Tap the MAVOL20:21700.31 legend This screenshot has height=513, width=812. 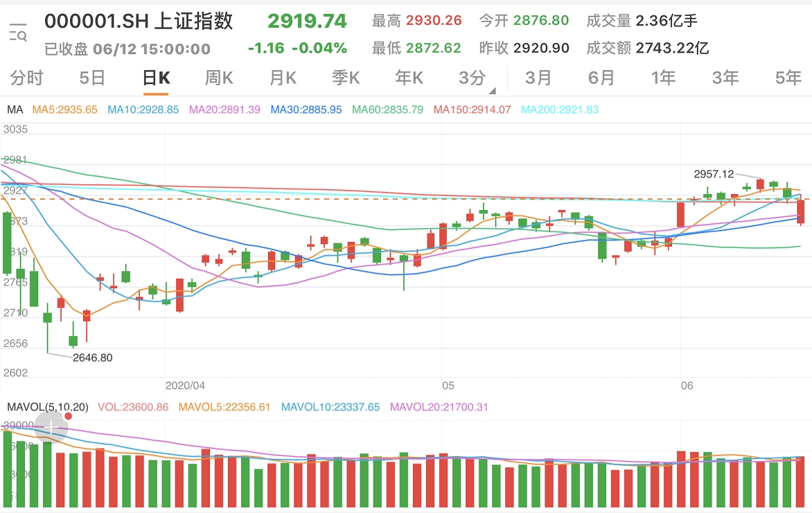pos(439,408)
